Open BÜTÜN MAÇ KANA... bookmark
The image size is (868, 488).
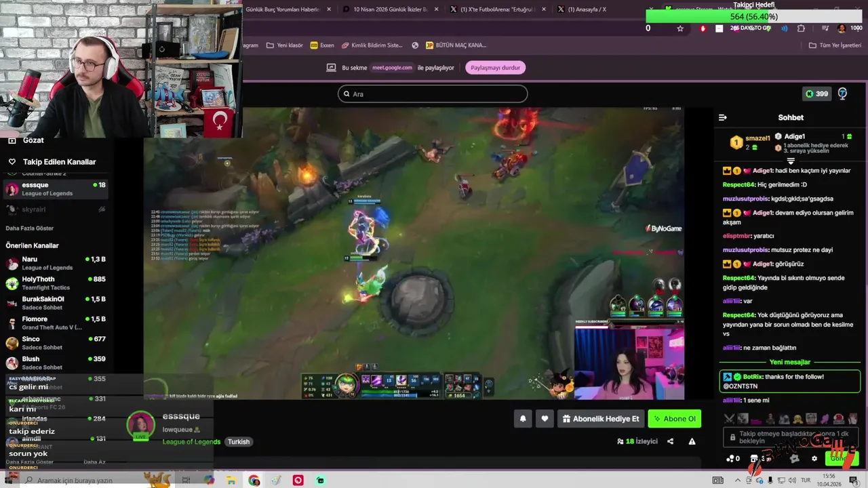pos(456,45)
